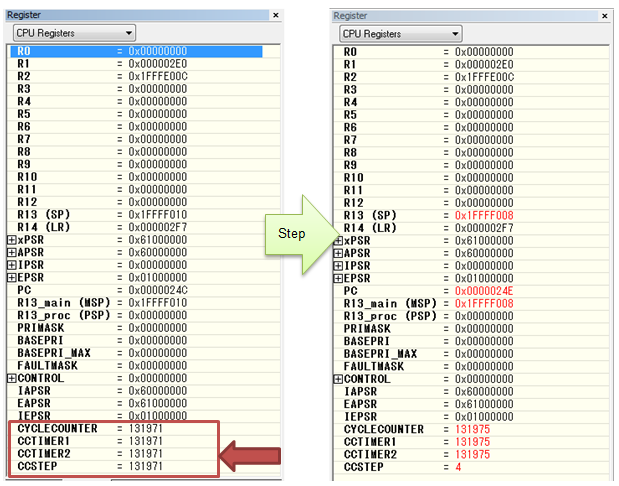
Task: Select IAPSR row in left panel
Action: tap(144, 391)
